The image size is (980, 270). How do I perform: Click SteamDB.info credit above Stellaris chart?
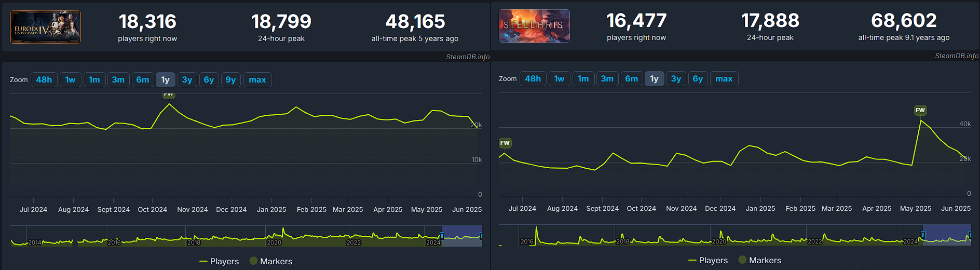[x=957, y=56]
